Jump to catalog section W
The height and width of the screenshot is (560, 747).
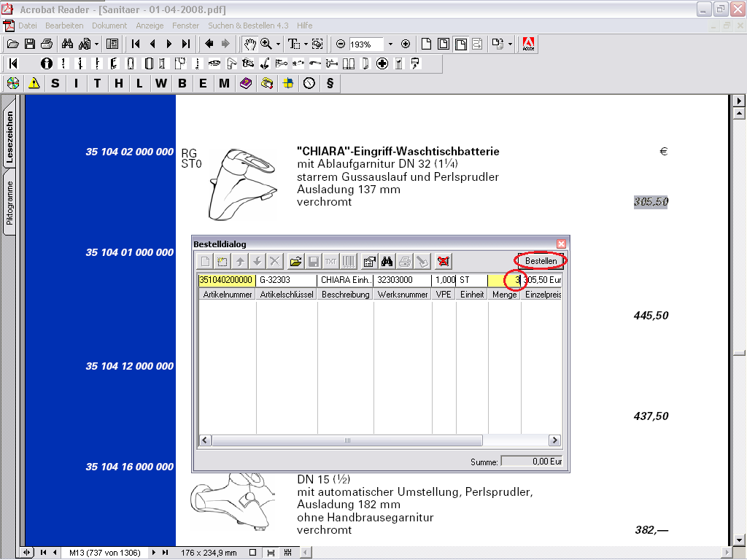[x=161, y=83]
